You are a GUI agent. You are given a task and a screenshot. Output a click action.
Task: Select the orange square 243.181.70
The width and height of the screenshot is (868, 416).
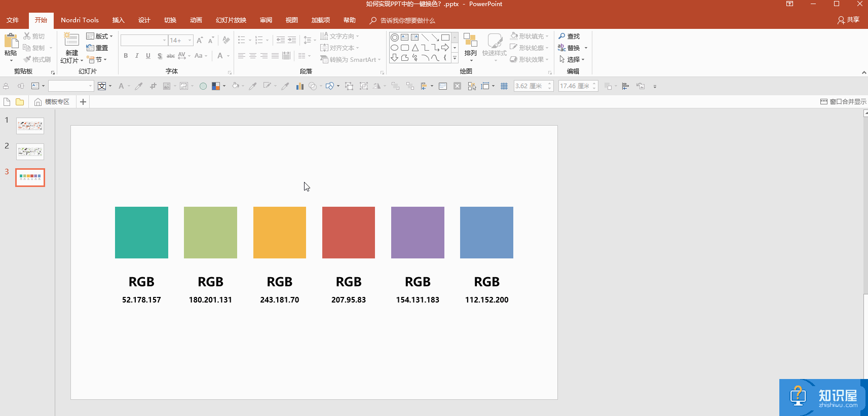280,233
